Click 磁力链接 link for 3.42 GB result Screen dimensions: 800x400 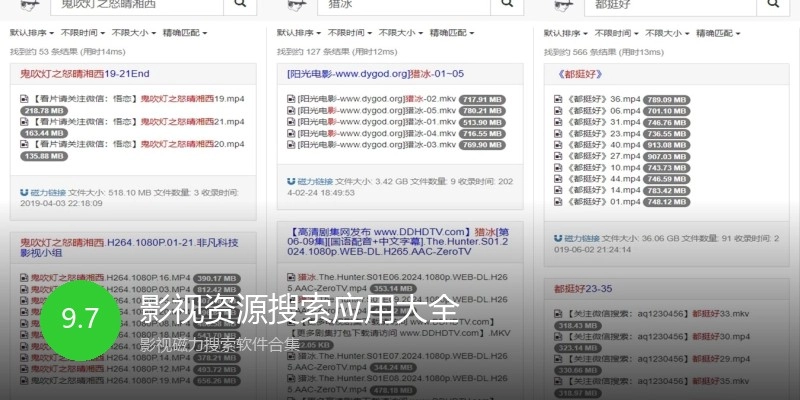(315, 182)
